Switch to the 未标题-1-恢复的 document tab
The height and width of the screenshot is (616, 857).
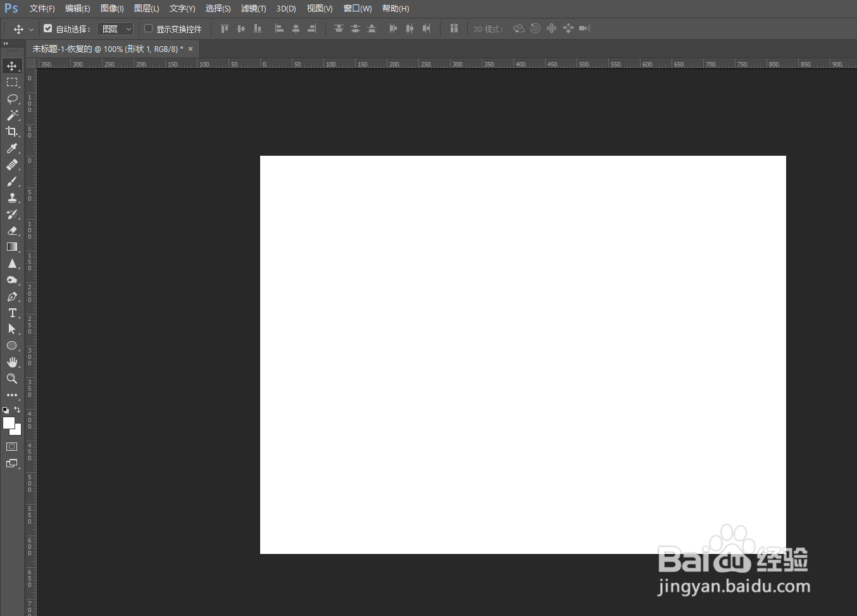click(108, 49)
